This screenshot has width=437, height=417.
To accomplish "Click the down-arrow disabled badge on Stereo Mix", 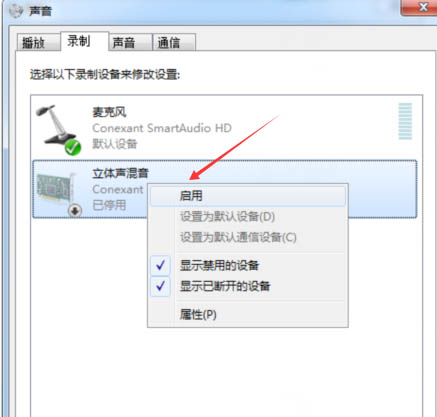I will point(75,210).
